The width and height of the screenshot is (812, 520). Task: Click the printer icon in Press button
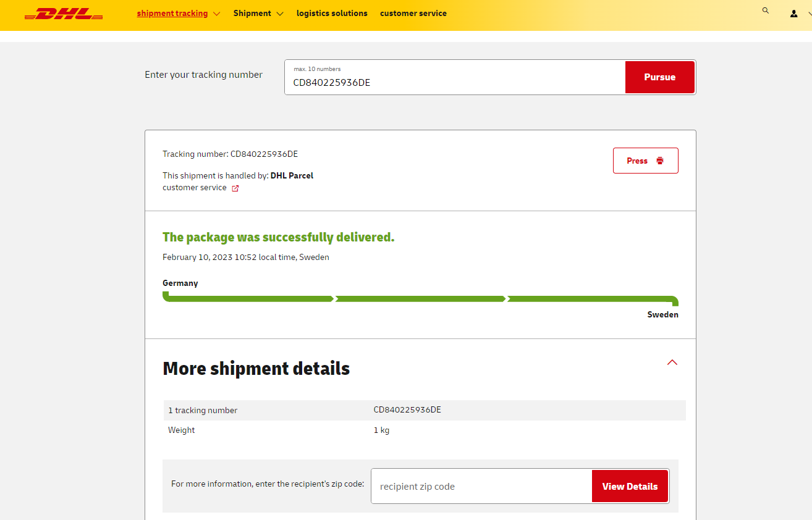point(660,161)
